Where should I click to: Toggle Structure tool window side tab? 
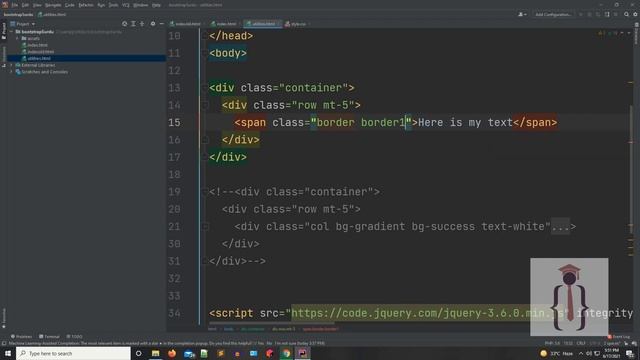click(4, 56)
